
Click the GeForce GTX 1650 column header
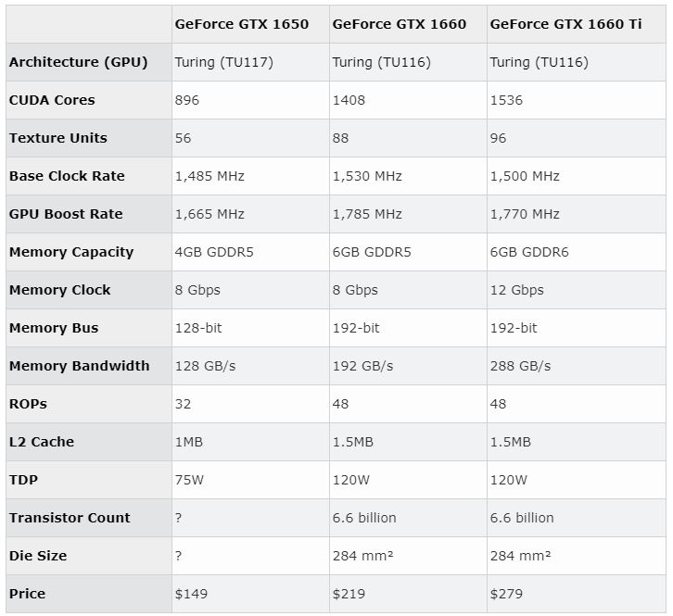(x=241, y=23)
